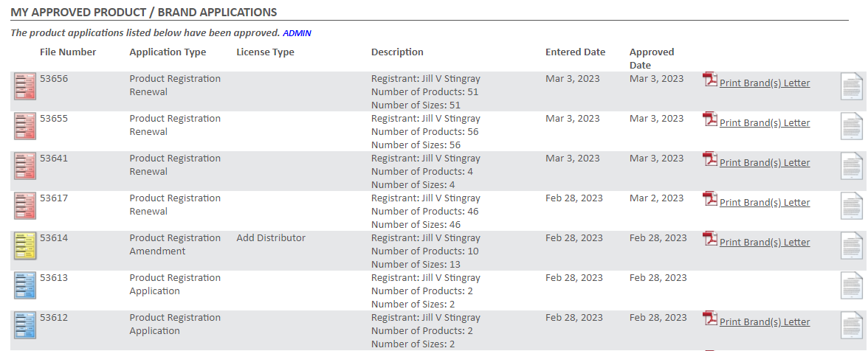Click the PDF icon in row 53656
The width and height of the screenshot is (868, 351).
(710, 80)
